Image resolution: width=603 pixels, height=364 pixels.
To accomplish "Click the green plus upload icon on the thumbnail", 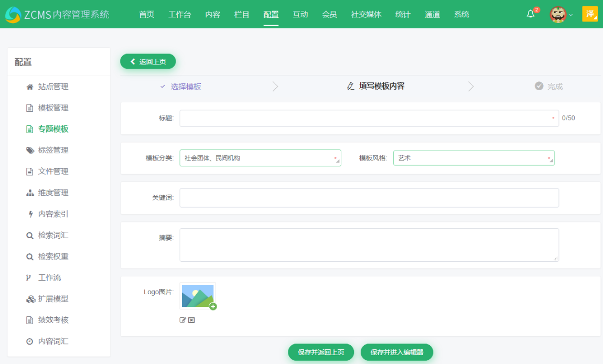I will tap(212, 306).
